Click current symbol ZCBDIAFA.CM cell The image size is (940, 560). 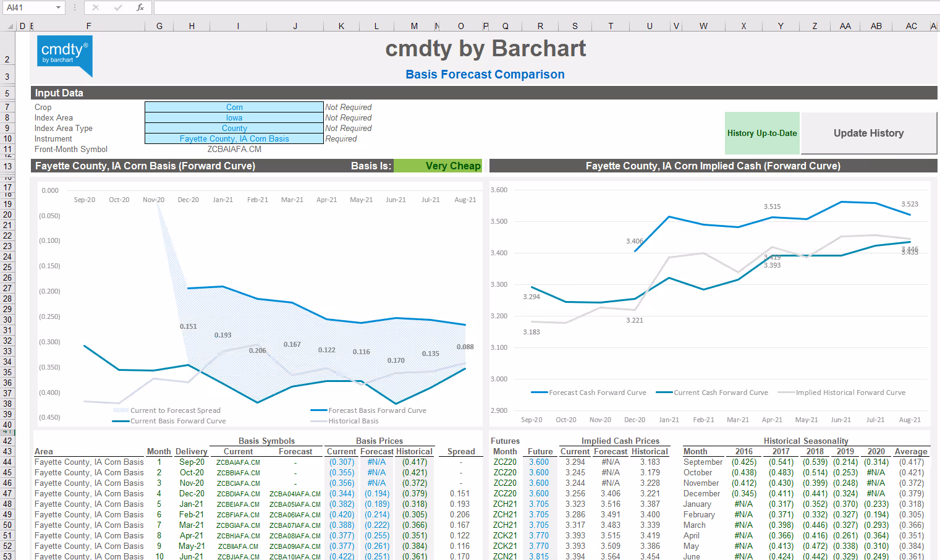(238, 494)
